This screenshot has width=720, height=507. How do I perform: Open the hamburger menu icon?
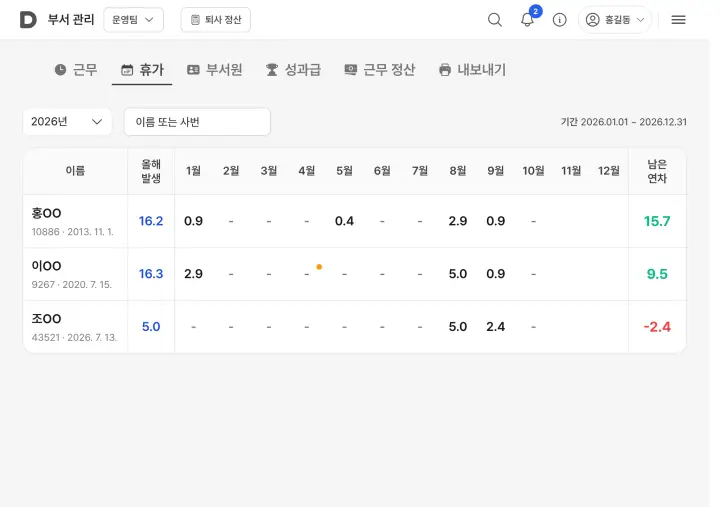pos(678,20)
